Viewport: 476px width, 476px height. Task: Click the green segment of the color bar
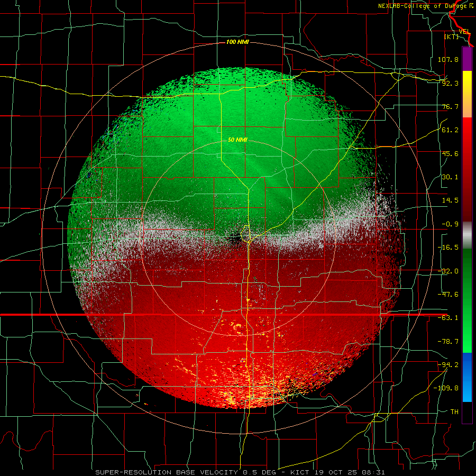tap(467, 300)
